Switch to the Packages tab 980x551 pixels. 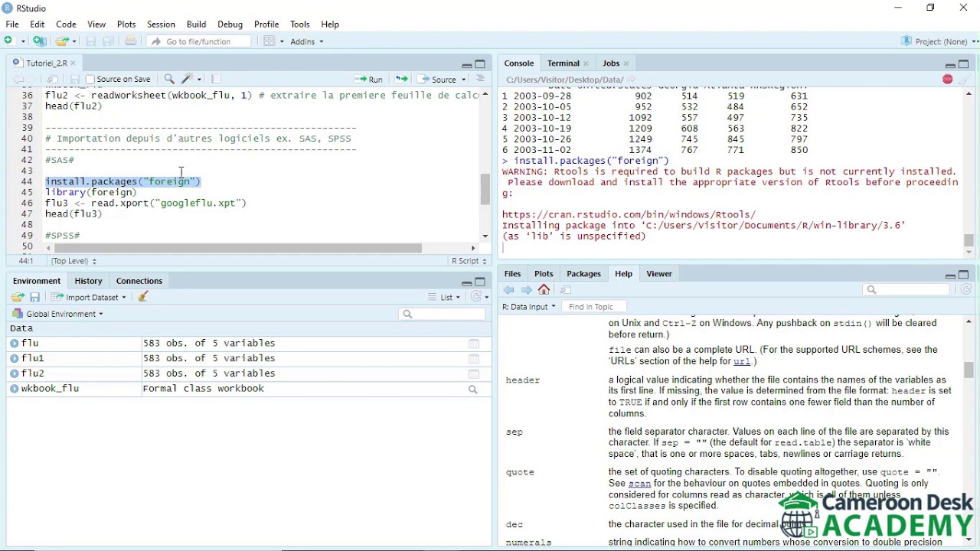pyautogui.click(x=583, y=274)
